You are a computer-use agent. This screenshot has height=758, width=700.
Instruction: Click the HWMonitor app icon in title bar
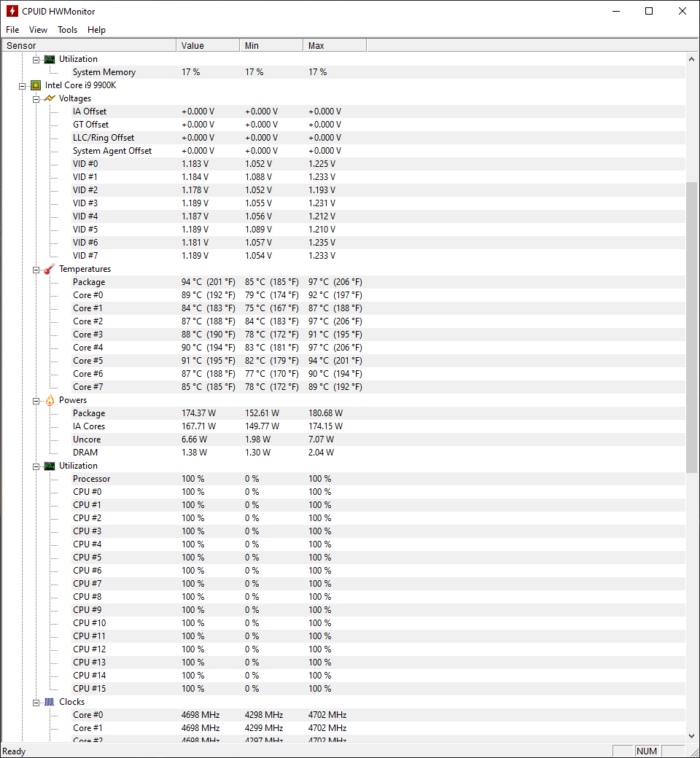(12, 11)
